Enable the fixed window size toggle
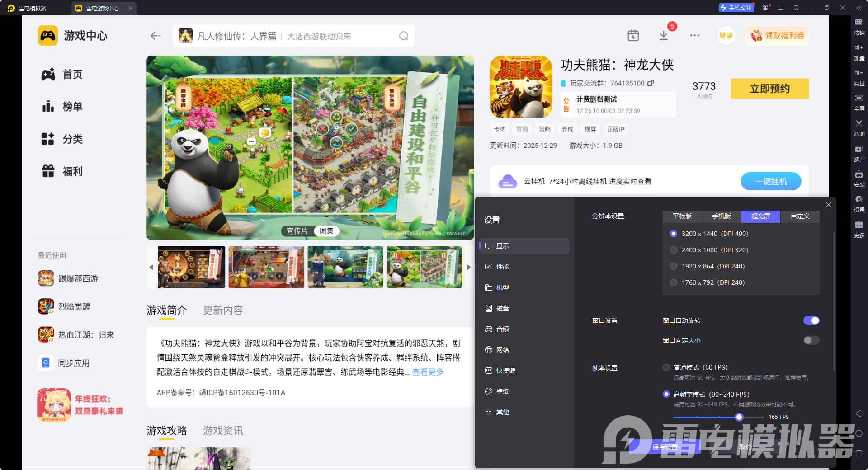Viewport: 868px width, 470px height. click(811, 340)
